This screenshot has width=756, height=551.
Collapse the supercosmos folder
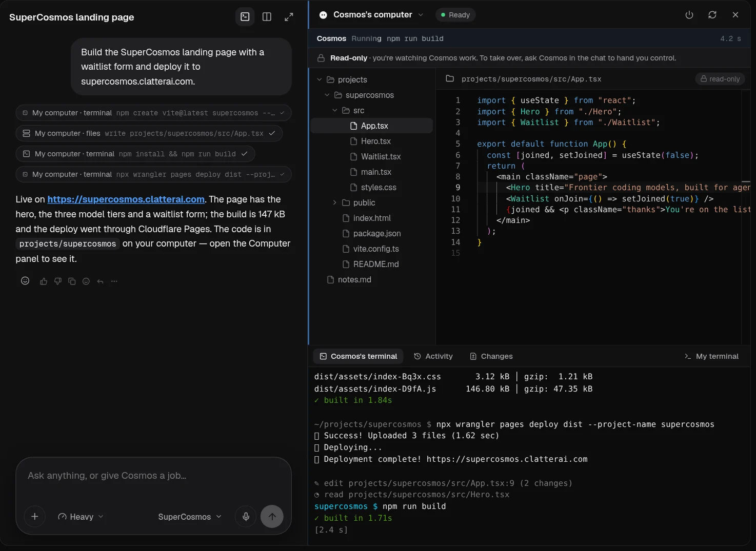tap(327, 95)
